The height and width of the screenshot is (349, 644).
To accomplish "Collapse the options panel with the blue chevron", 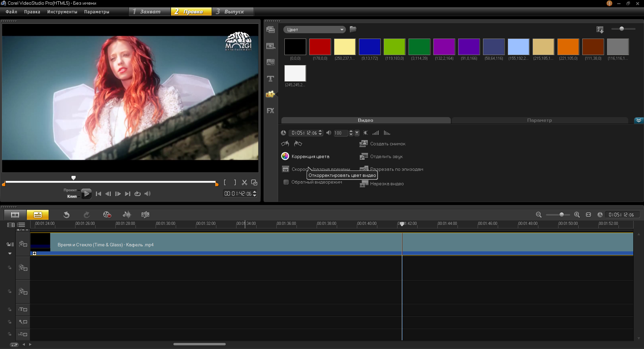I will coord(639,120).
